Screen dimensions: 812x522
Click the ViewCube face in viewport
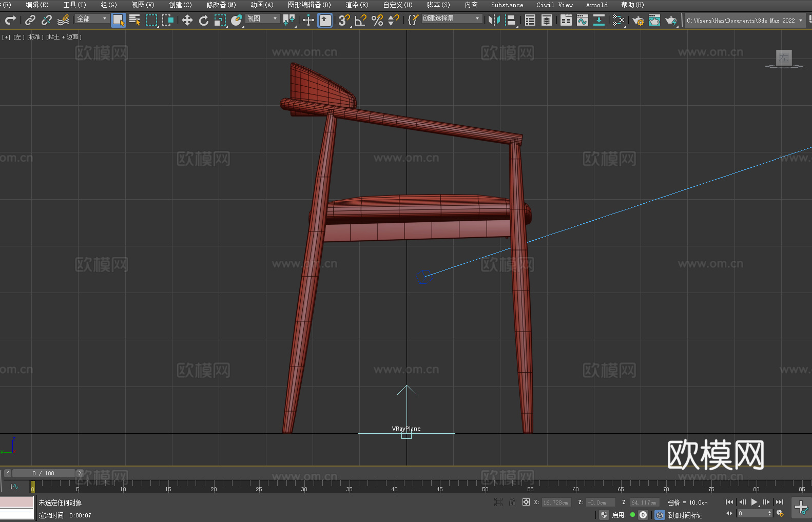[x=784, y=57]
